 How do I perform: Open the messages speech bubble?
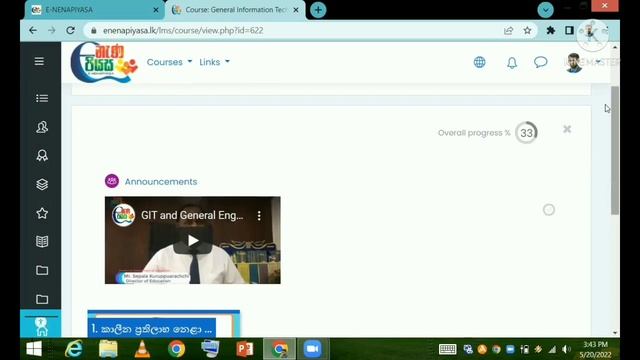tap(540, 62)
